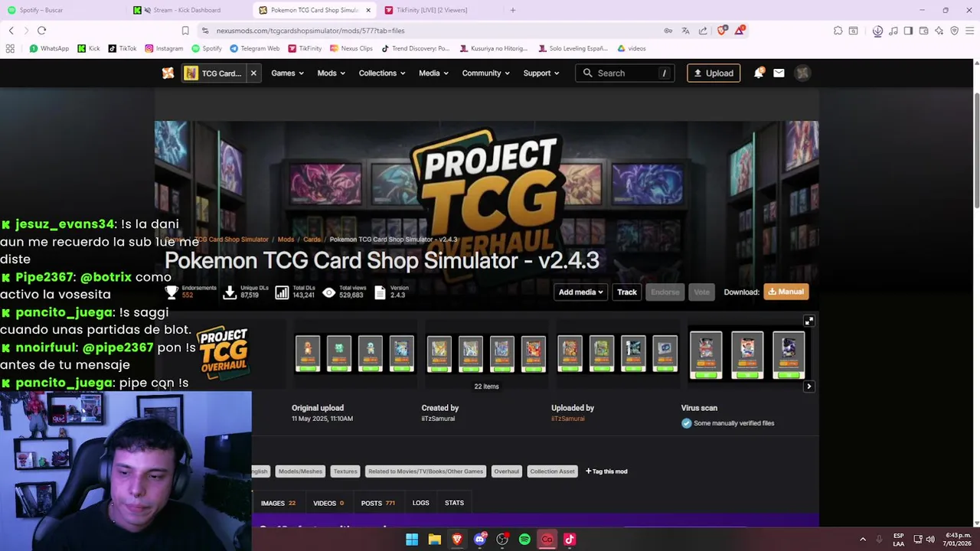Screen dimensions: 980x551
Task: Open Instagram bookmark
Action: (x=164, y=48)
